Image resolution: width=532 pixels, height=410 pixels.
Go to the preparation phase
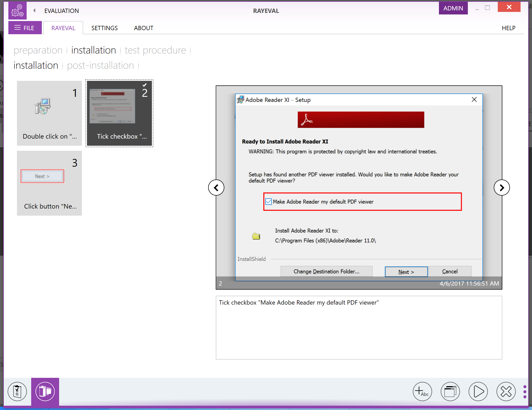pos(38,50)
